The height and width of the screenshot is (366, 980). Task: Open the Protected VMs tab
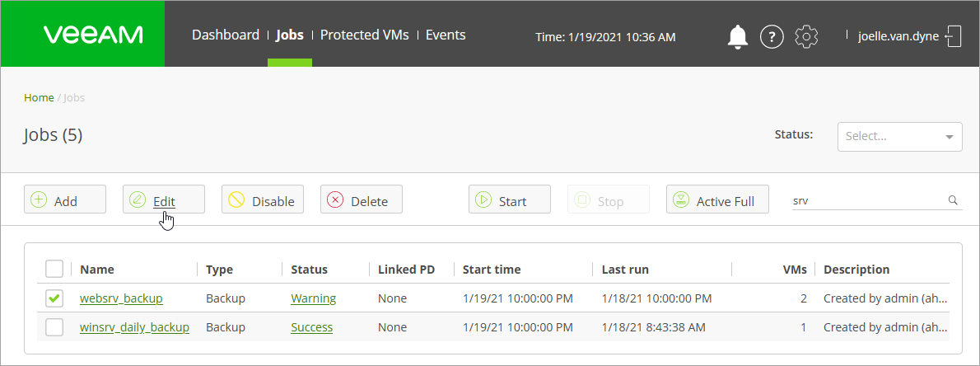(364, 35)
